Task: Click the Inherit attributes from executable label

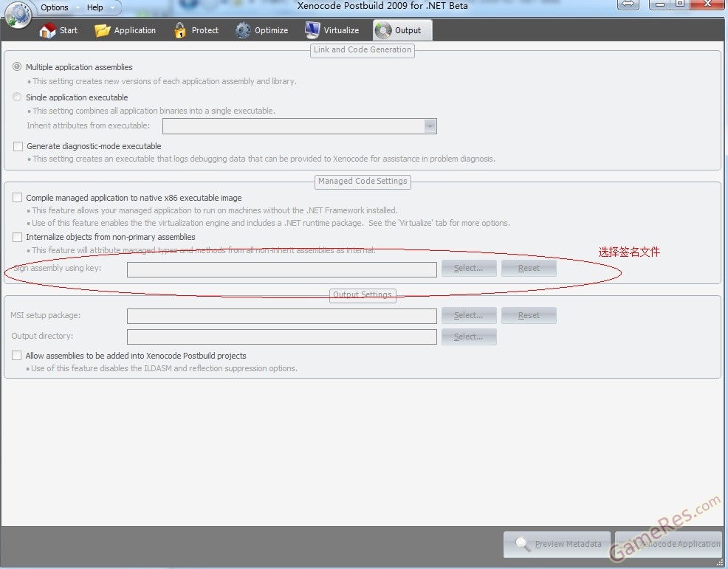Action: click(x=88, y=125)
